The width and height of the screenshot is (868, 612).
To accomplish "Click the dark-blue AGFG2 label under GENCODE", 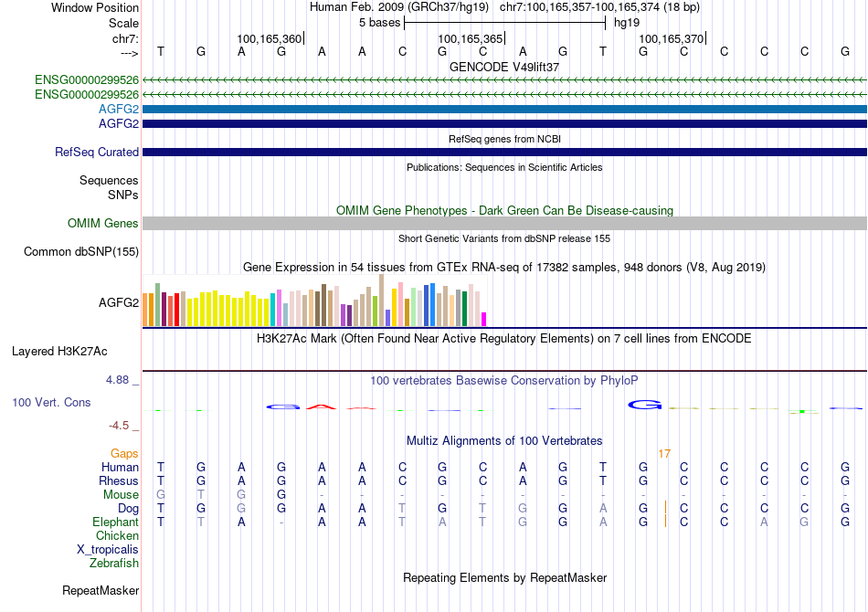I will click(x=119, y=123).
